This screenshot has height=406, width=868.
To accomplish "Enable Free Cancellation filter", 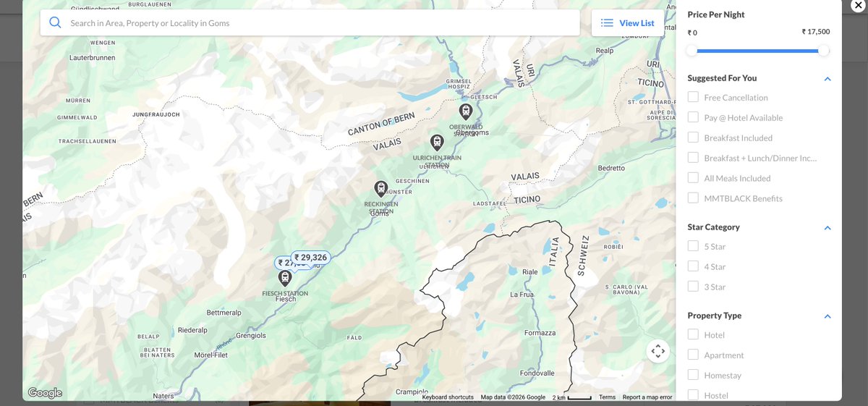I will click(693, 97).
